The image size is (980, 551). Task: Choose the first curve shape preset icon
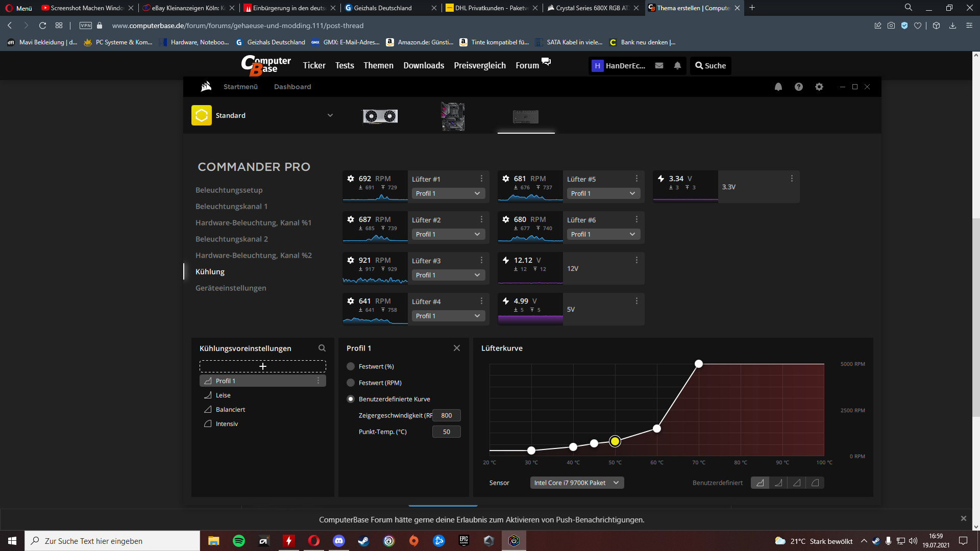[x=759, y=483]
